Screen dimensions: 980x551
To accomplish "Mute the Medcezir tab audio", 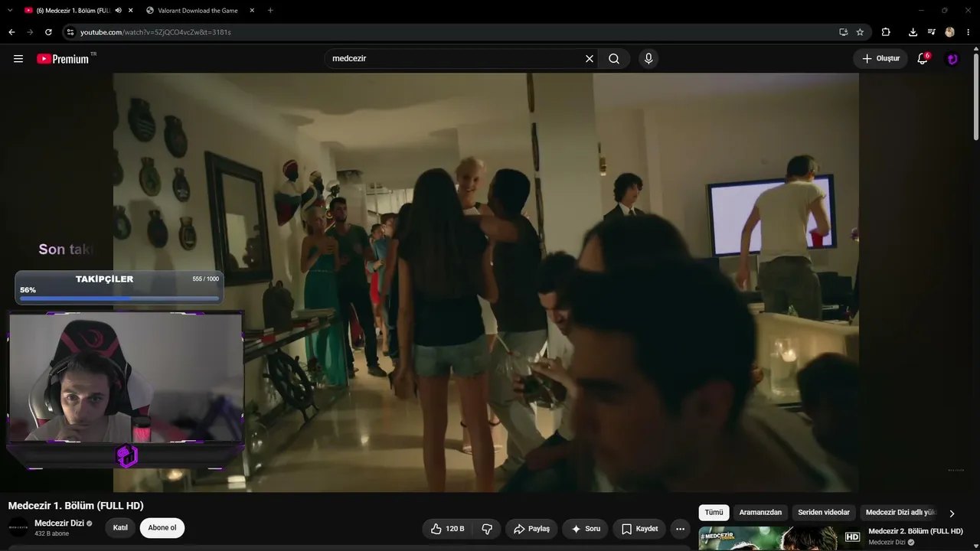I will click(x=119, y=11).
